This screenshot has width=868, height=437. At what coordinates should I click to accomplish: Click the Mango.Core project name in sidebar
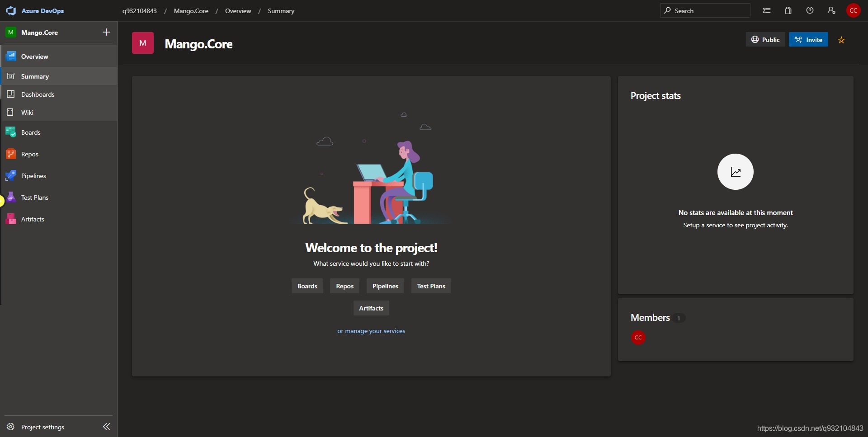[39, 33]
